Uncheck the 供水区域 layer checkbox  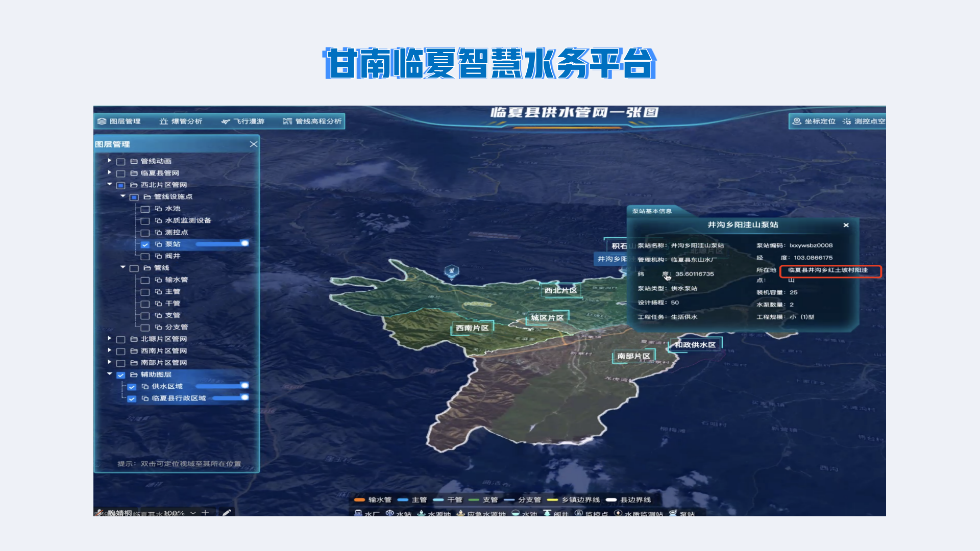tap(132, 387)
